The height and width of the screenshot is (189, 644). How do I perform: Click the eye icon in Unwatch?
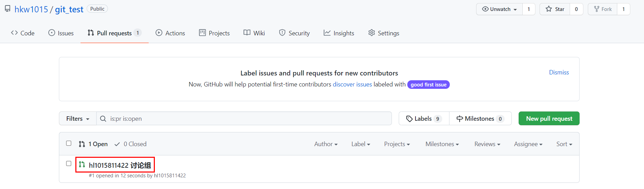tap(485, 9)
